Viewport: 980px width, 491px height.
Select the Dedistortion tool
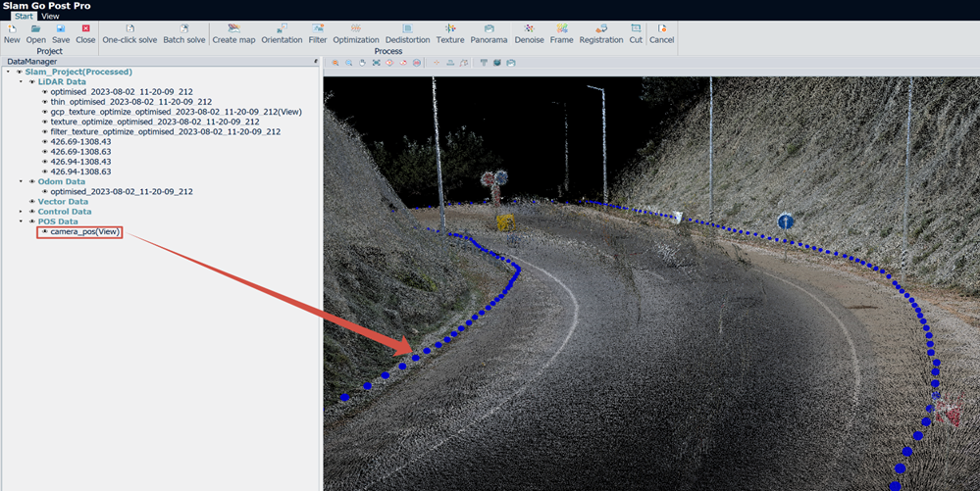407,33
